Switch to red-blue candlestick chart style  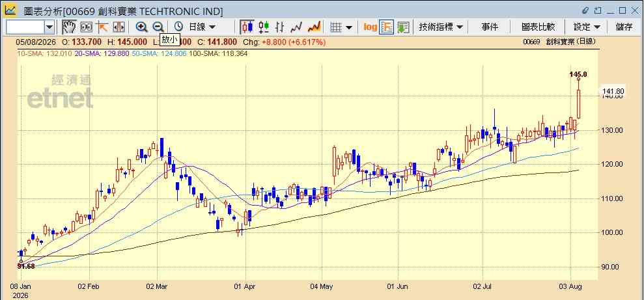[247, 27]
